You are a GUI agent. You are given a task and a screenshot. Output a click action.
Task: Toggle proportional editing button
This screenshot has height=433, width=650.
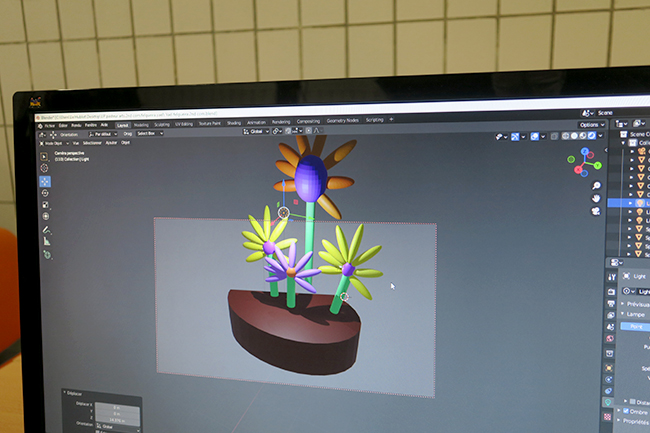coord(308,131)
